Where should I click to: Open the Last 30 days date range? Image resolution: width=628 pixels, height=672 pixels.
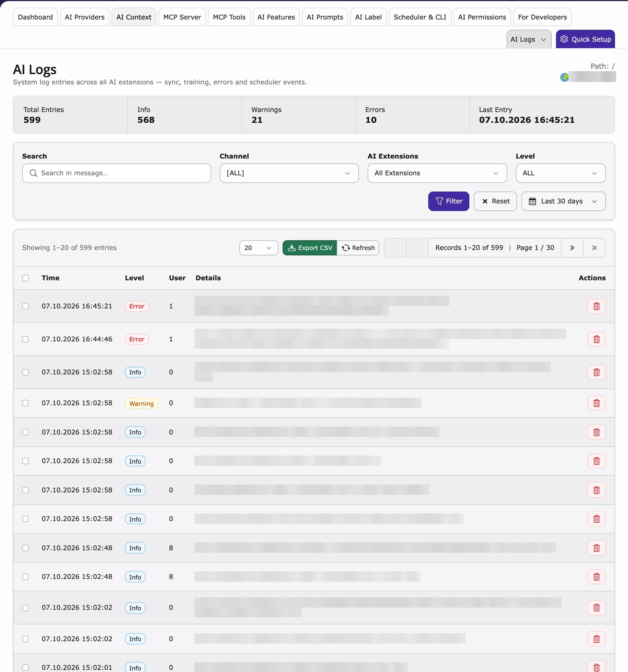pyautogui.click(x=563, y=201)
